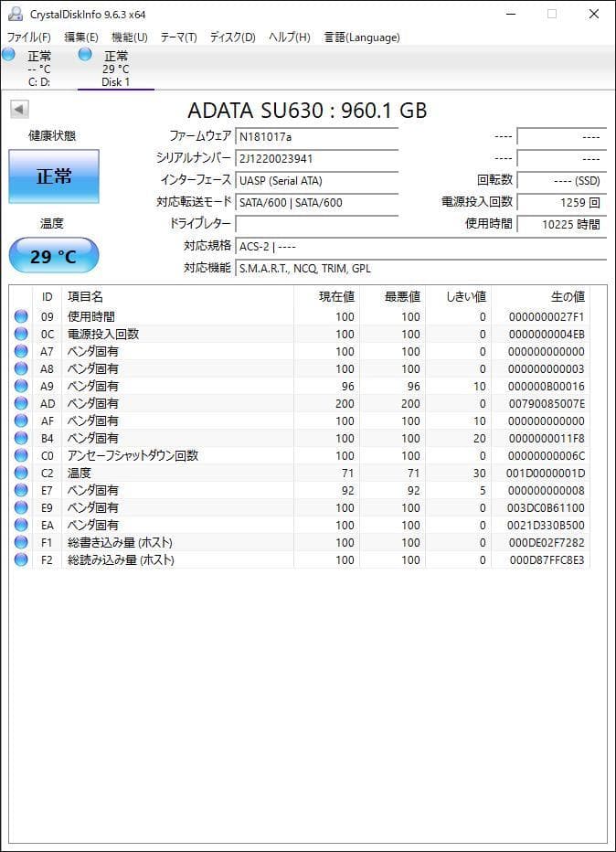Click the ID column header
This screenshot has width=616, height=852.
(x=48, y=297)
